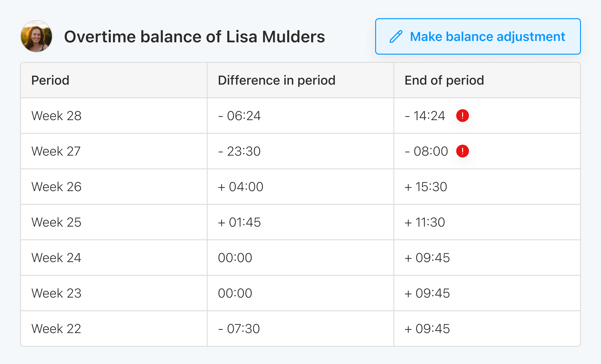601x364 pixels.
Task: Click the Week 22 period cell
Action: coord(56,329)
